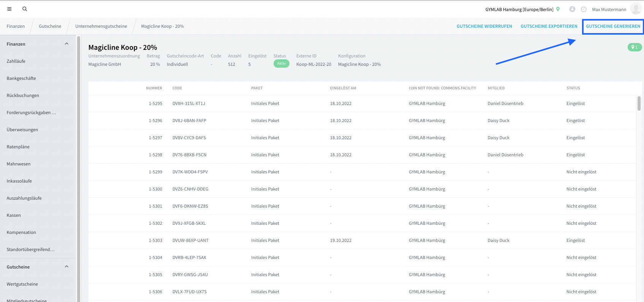Click Nicht eingelöst status in row 1-5299
The height and width of the screenshot is (302, 644).
pos(581,172)
